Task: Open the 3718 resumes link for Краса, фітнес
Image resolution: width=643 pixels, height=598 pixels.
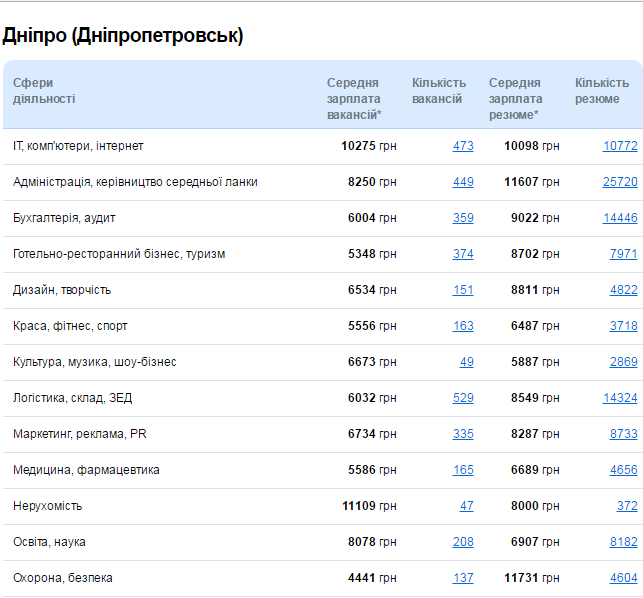Action: [623, 326]
